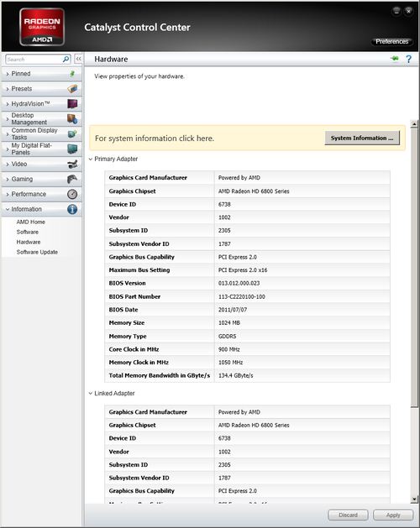420x528 pixels.
Task: Click Memory Type value GDDR5
Action: pos(227,336)
